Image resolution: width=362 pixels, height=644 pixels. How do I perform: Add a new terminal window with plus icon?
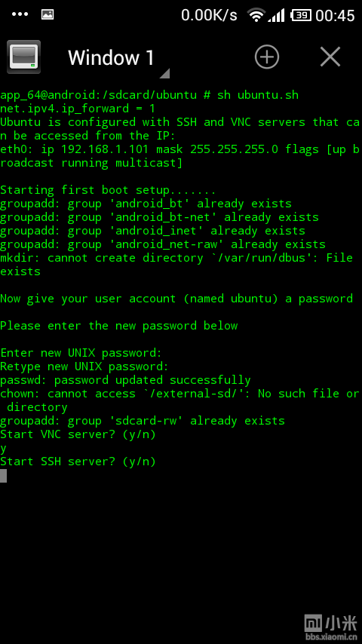[267, 57]
